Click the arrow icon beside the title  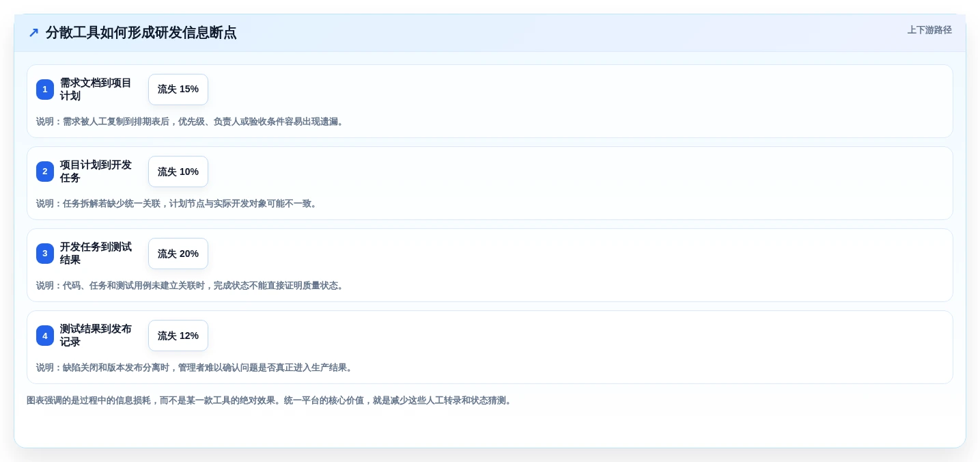[33, 33]
